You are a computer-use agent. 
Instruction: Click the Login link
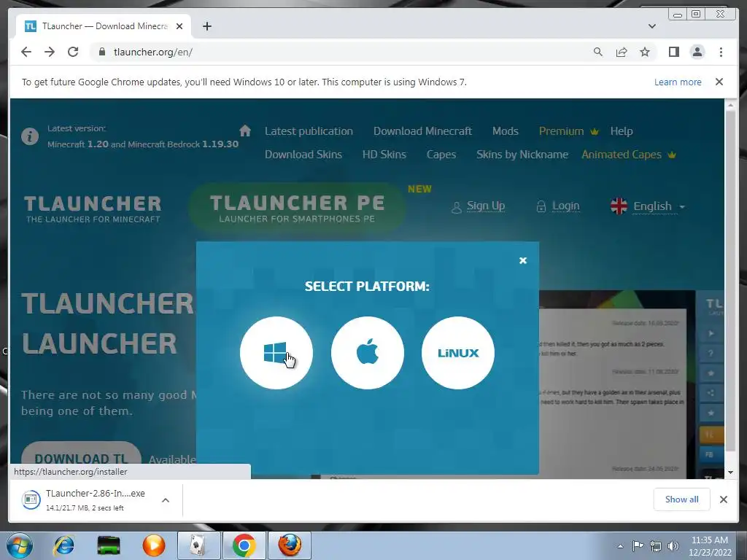coord(565,206)
